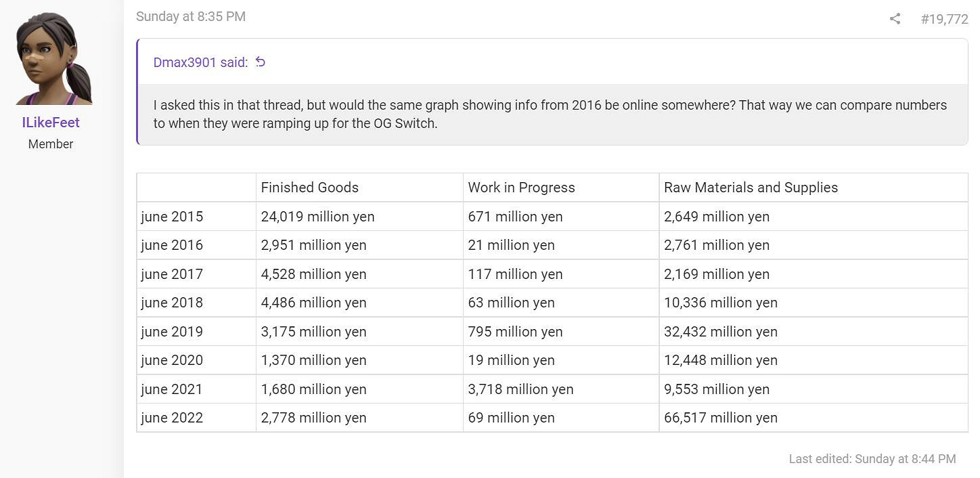The height and width of the screenshot is (478, 980).
Task: Click the 'Last edited' timestamp text
Action: pos(872,459)
